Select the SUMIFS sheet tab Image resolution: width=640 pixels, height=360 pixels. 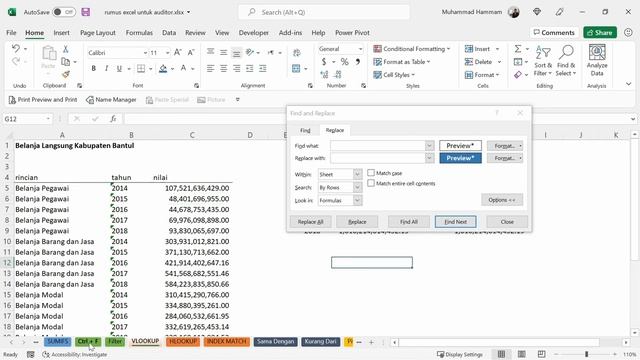click(x=58, y=341)
